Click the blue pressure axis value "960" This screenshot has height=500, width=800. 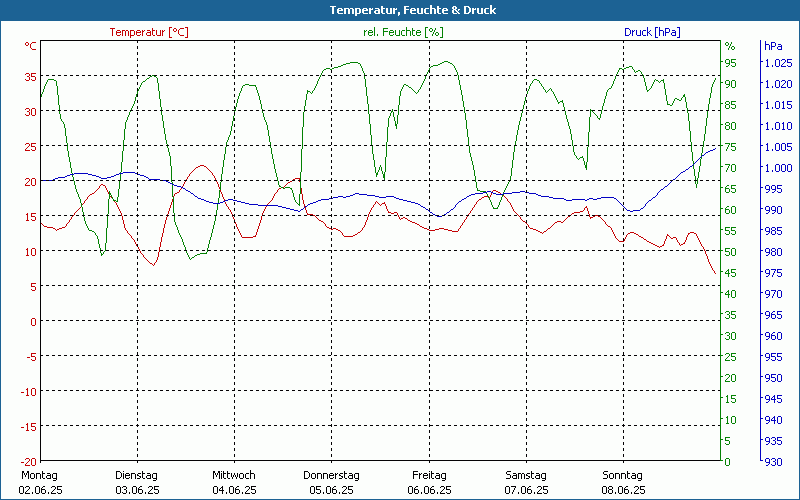click(773, 336)
